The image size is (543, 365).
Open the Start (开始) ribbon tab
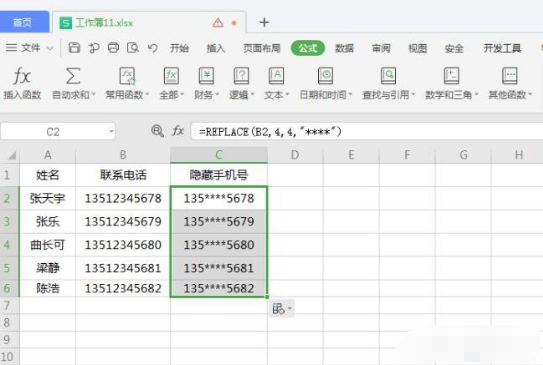pyautogui.click(x=179, y=48)
